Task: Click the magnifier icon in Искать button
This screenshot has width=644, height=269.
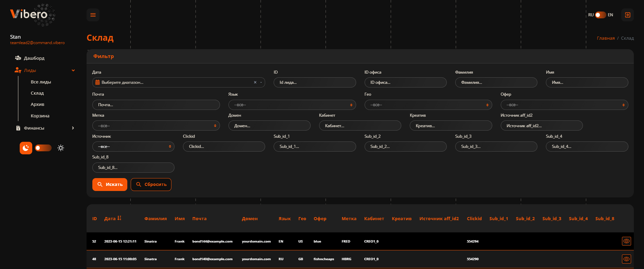Action: click(100, 185)
